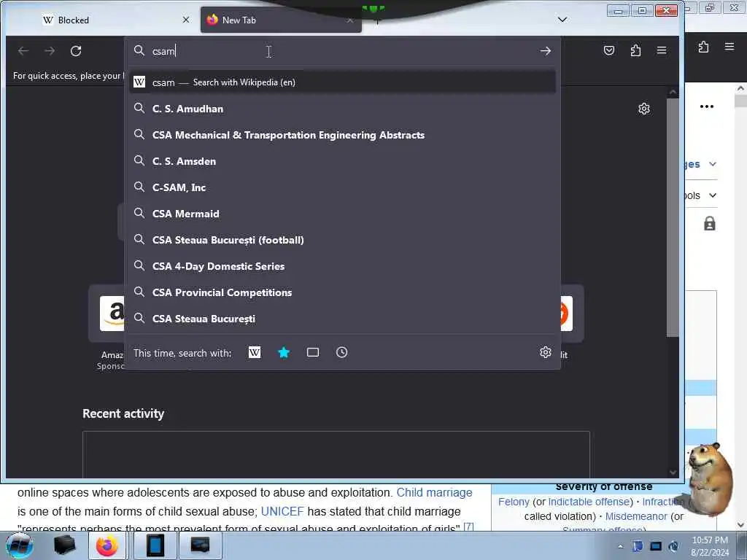Pick CSA 4-Day Domestic Series suggestion
This screenshot has height=560, width=747.
pos(342,265)
